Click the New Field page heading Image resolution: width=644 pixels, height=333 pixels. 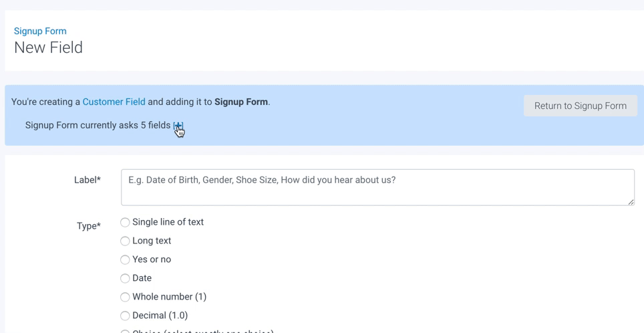coord(48,47)
